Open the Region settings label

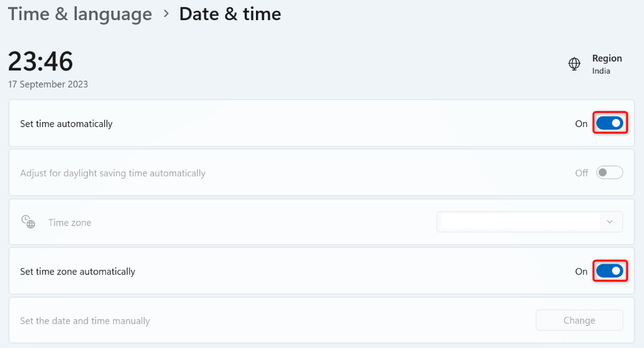607,59
